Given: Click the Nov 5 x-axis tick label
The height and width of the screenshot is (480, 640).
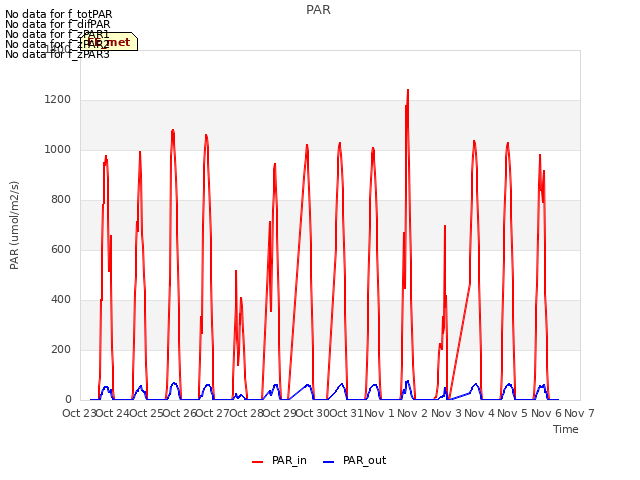Looking at the screenshot, I should point(513,413).
